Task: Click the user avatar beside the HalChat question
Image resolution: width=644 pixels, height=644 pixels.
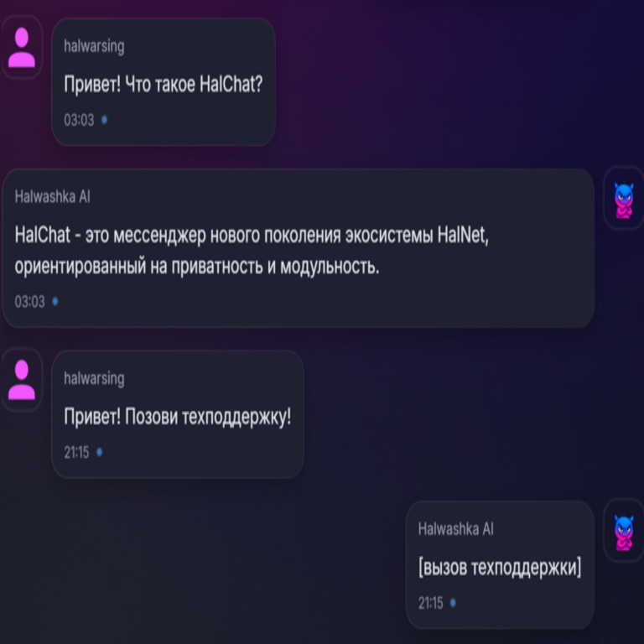Action: click(22, 47)
